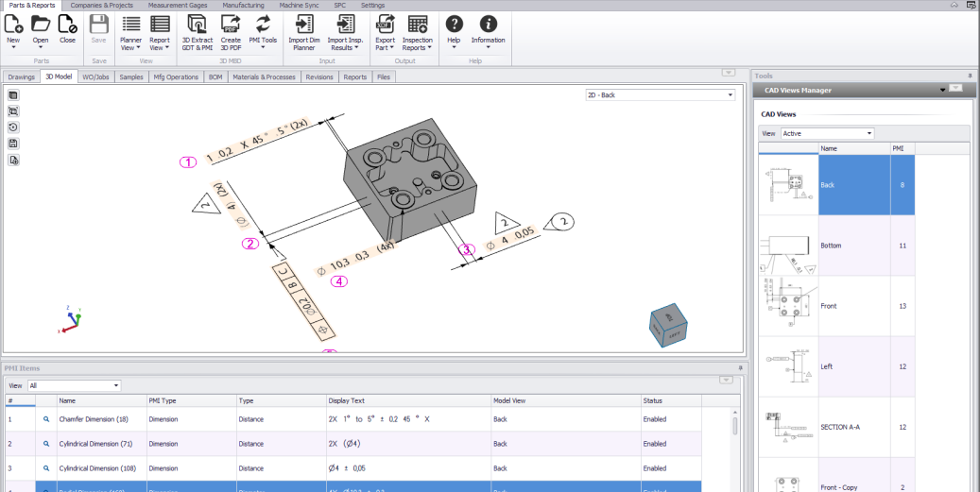Expand the Inspection Reports dropdown arrow

point(429,48)
